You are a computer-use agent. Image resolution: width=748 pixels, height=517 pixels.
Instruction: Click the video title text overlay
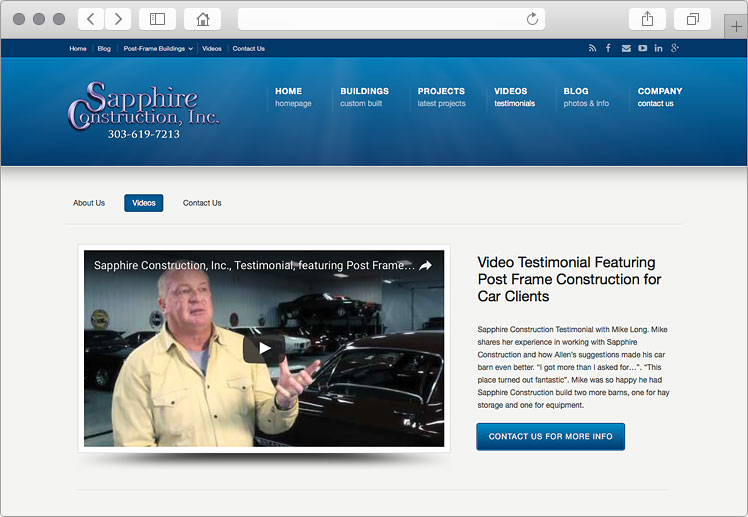[254, 265]
